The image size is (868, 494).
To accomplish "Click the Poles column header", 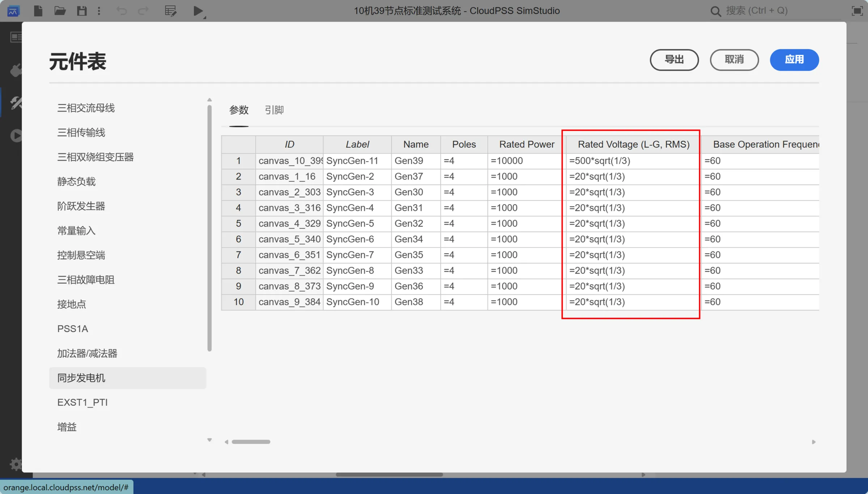I will point(464,144).
